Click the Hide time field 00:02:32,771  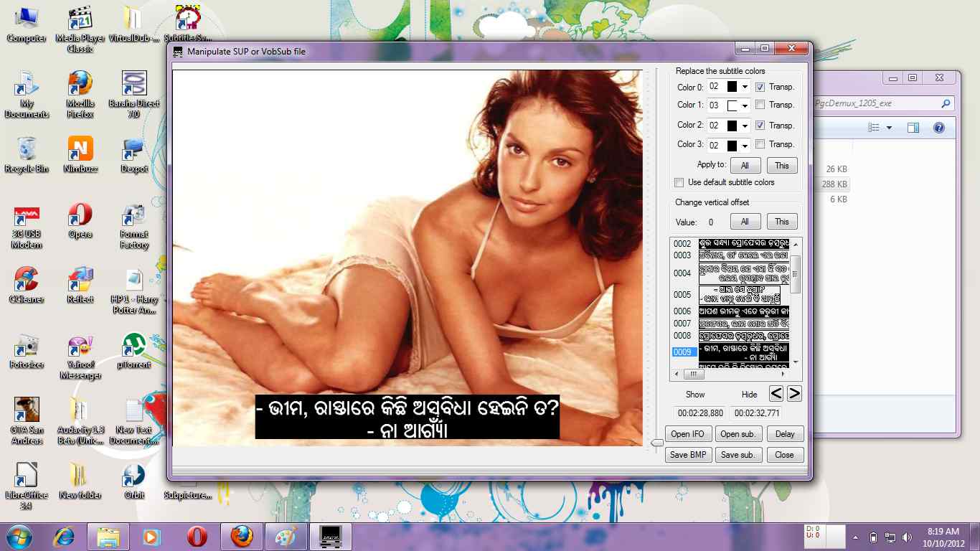(x=757, y=413)
